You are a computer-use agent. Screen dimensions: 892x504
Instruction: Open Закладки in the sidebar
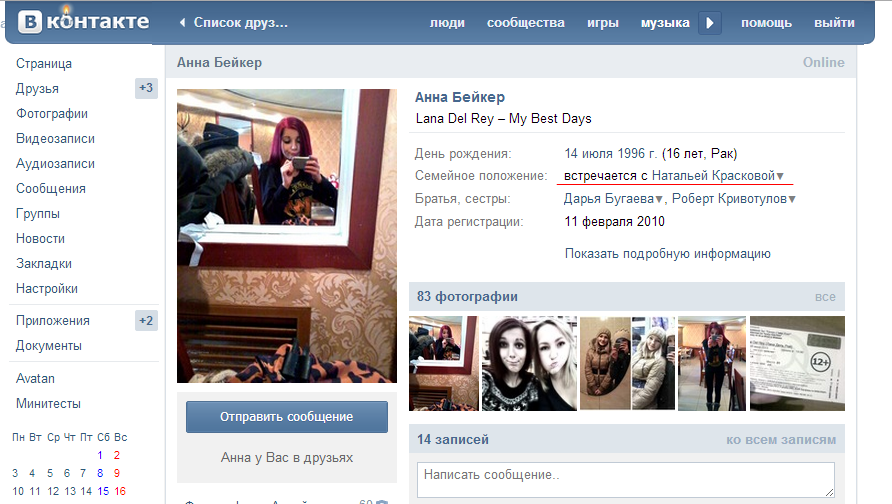(44, 264)
